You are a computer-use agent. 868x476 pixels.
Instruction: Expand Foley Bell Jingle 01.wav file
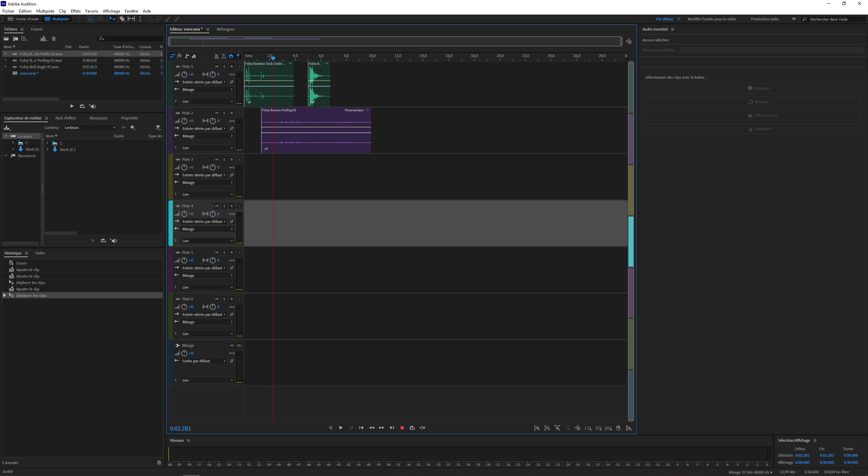tap(5, 67)
